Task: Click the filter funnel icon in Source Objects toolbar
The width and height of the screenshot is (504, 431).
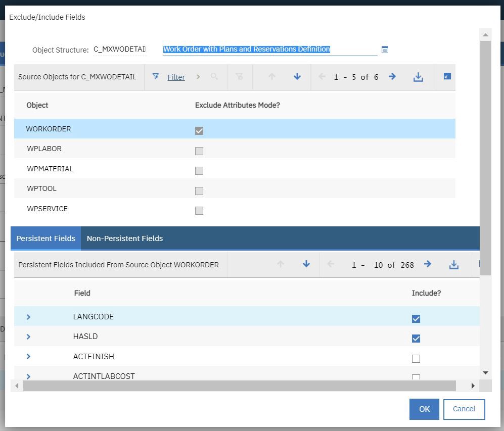Action: tap(156, 76)
